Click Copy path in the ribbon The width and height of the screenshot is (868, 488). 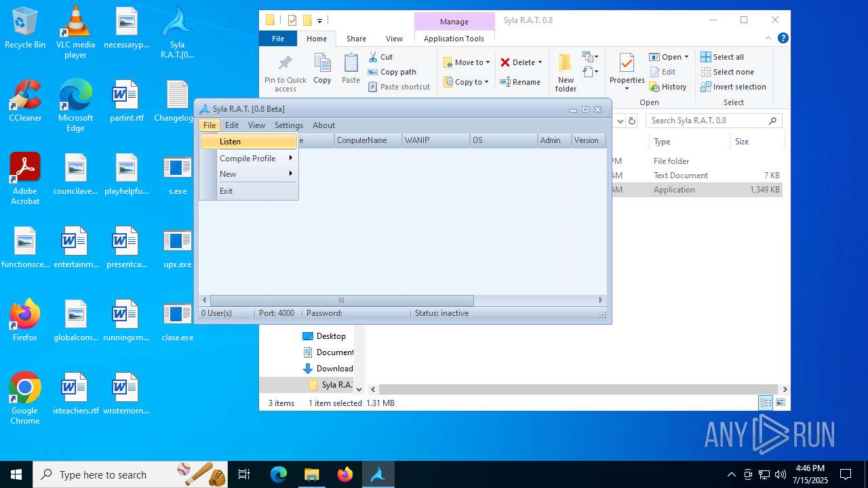392,72
